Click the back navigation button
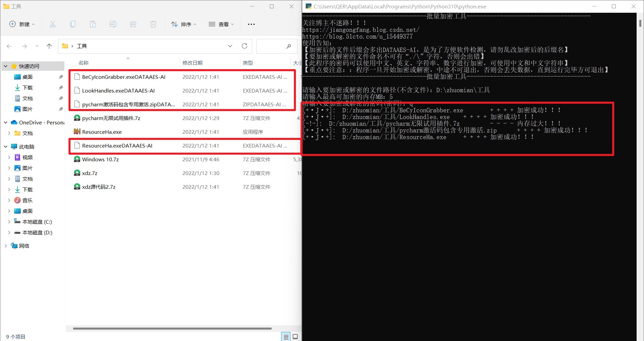Image resolution: width=644 pixels, height=341 pixels. pyautogui.click(x=9, y=46)
